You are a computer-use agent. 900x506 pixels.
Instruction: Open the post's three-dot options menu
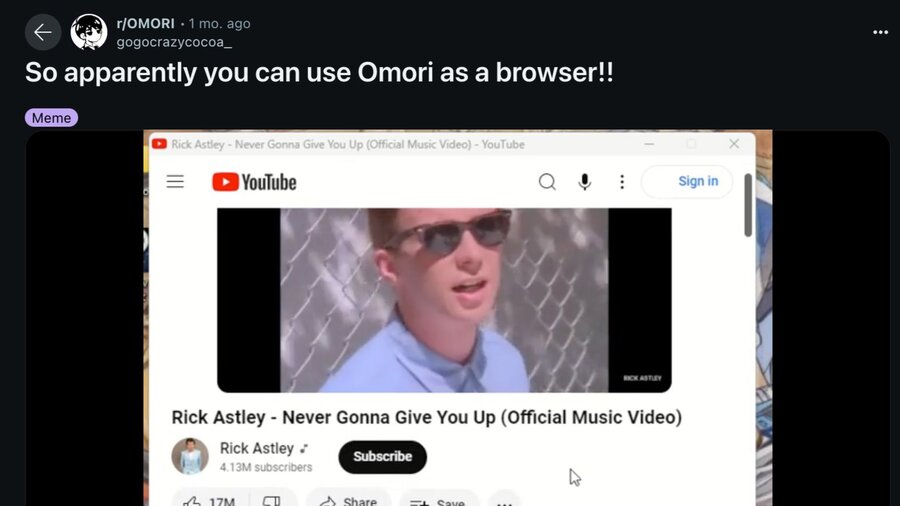click(x=880, y=33)
